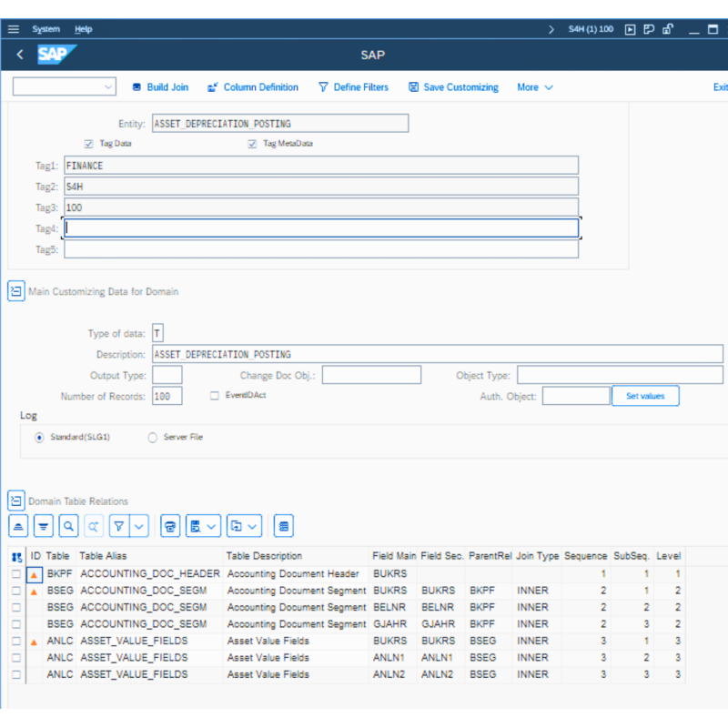Click into the Tag5 input field
728x728 pixels.
(320, 249)
